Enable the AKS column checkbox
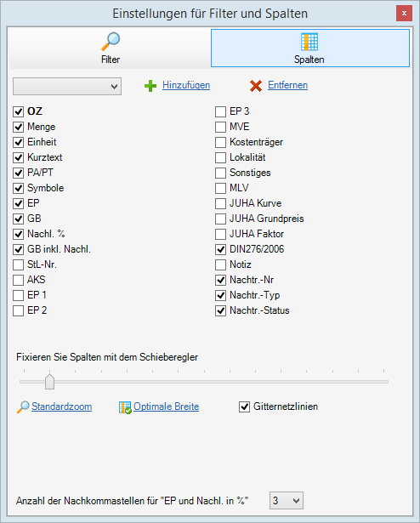The width and height of the screenshot is (420, 523). tap(19, 280)
